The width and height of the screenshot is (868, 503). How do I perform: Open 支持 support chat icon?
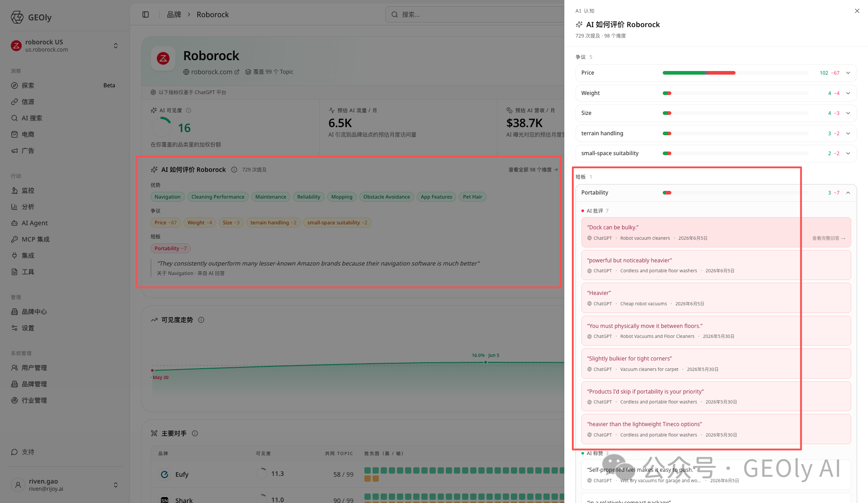coord(14,452)
